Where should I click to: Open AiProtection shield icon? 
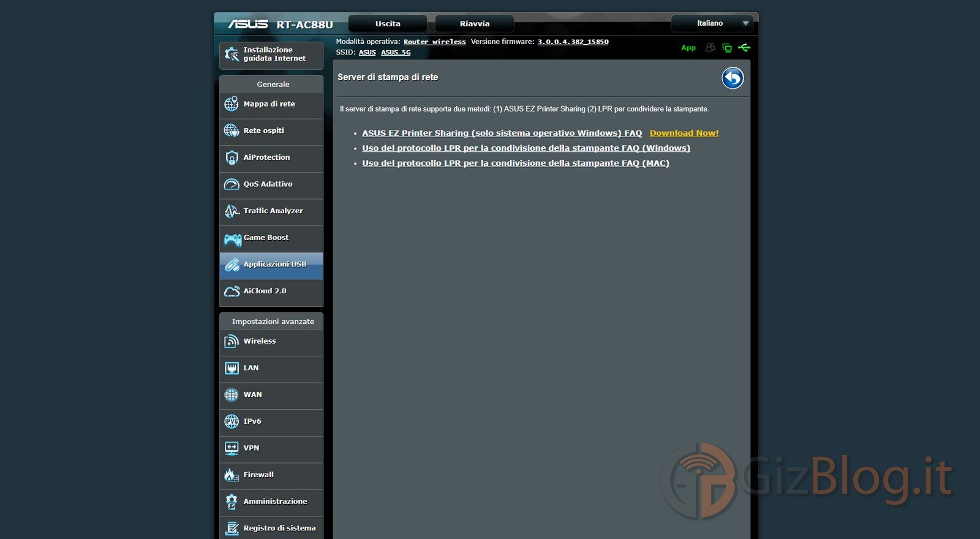(232, 157)
